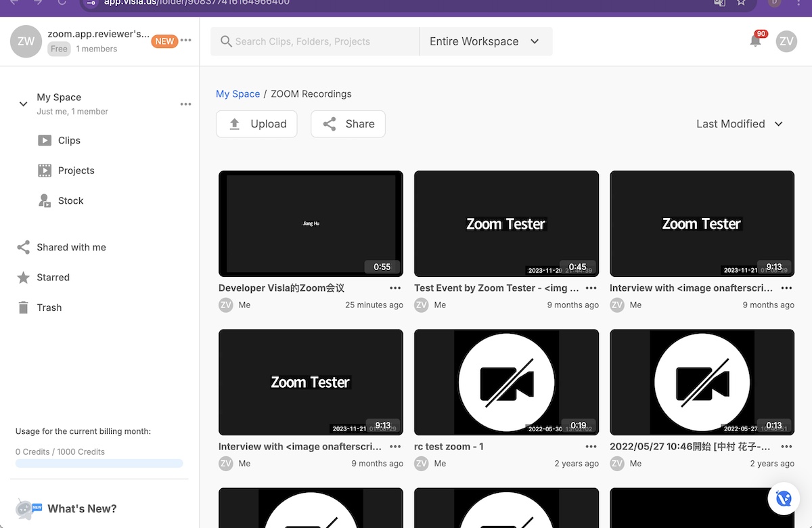Click the workspace name zoom.app.reviewer's
Image resolution: width=812 pixels, height=528 pixels.
[x=98, y=34]
